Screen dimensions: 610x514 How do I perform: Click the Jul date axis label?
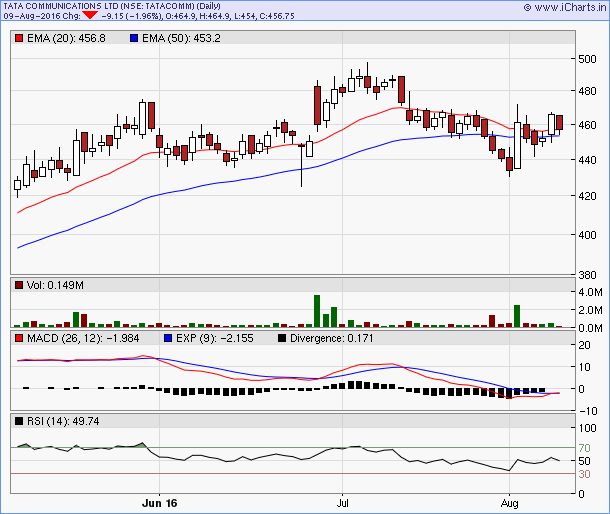(342, 503)
